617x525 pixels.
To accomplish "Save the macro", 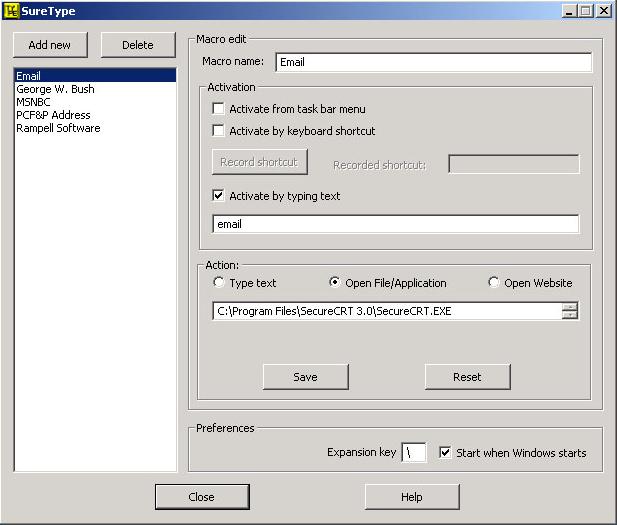I will 306,377.
